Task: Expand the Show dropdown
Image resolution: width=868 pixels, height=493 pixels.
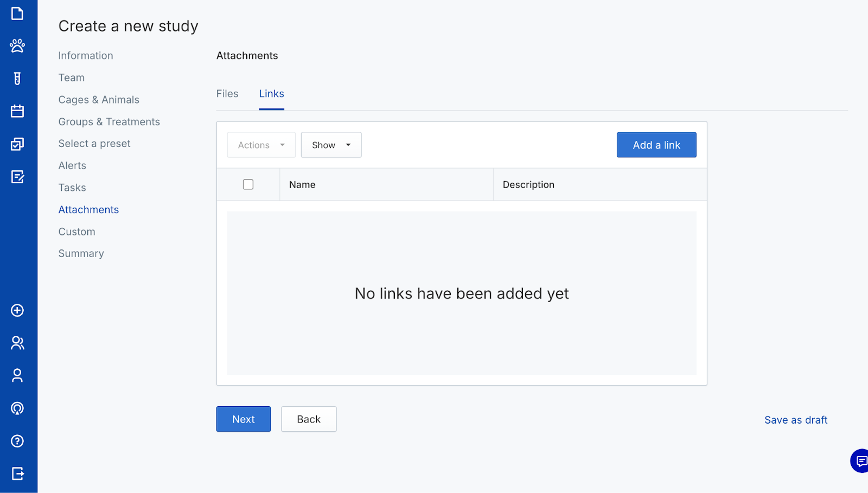Action: click(331, 145)
